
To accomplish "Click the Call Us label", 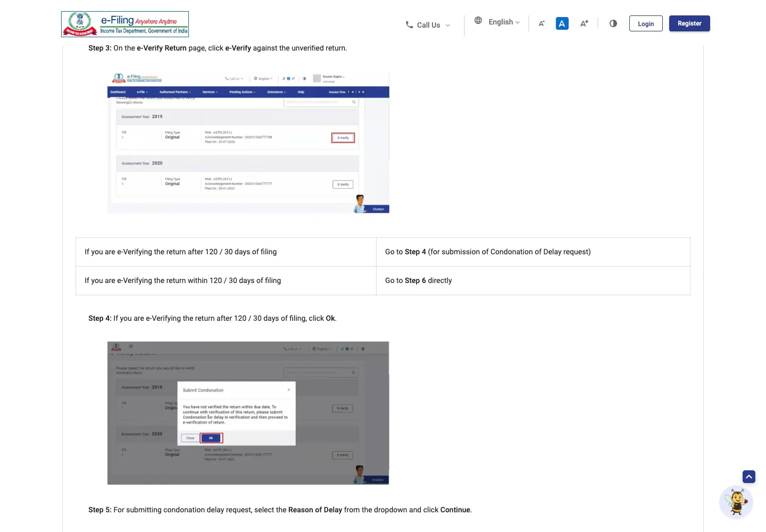I will click(428, 25).
